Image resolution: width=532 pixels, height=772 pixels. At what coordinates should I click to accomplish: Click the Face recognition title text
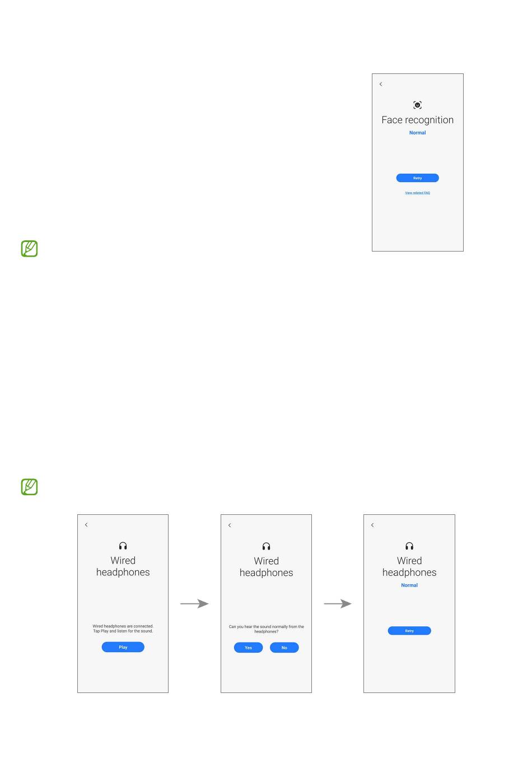pos(417,120)
